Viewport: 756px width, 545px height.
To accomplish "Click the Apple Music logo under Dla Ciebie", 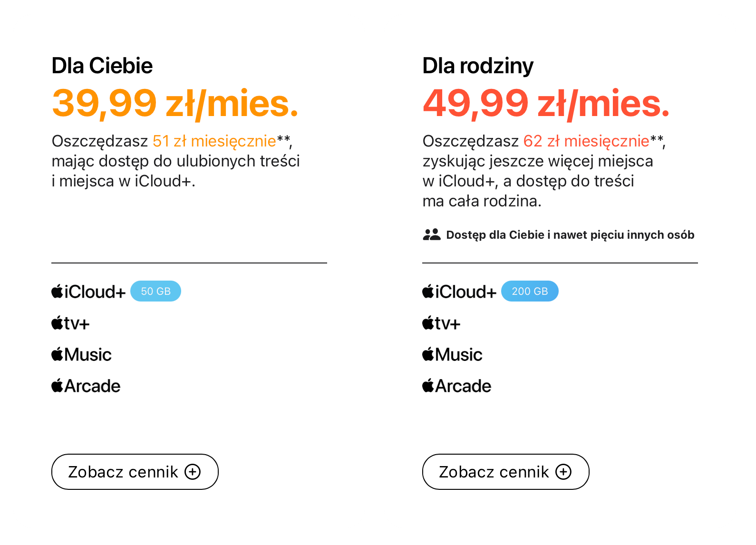I will tap(81, 354).
